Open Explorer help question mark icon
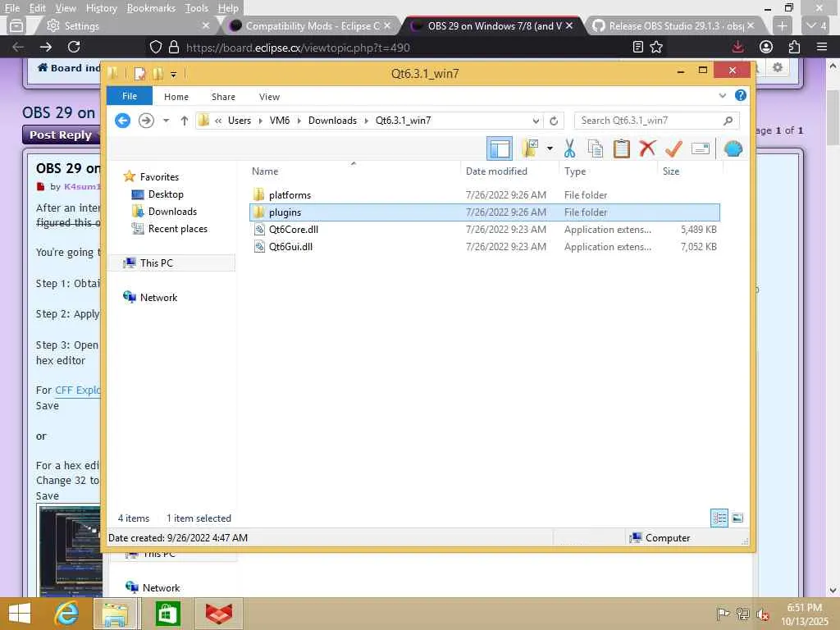The image size is (840, 630). click(741, 95)
